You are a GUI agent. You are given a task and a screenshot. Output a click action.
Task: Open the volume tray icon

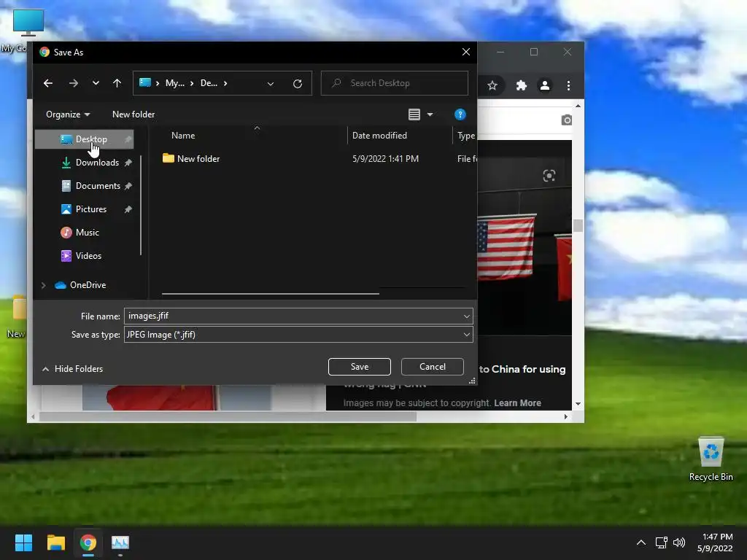coord(679,542)
